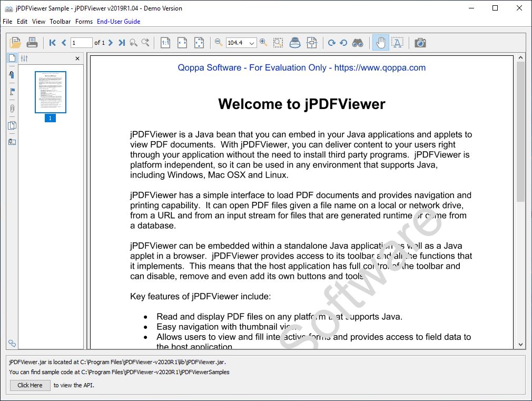
Task: Toggle the pages thumbnail panel
Action: [12, 58]
